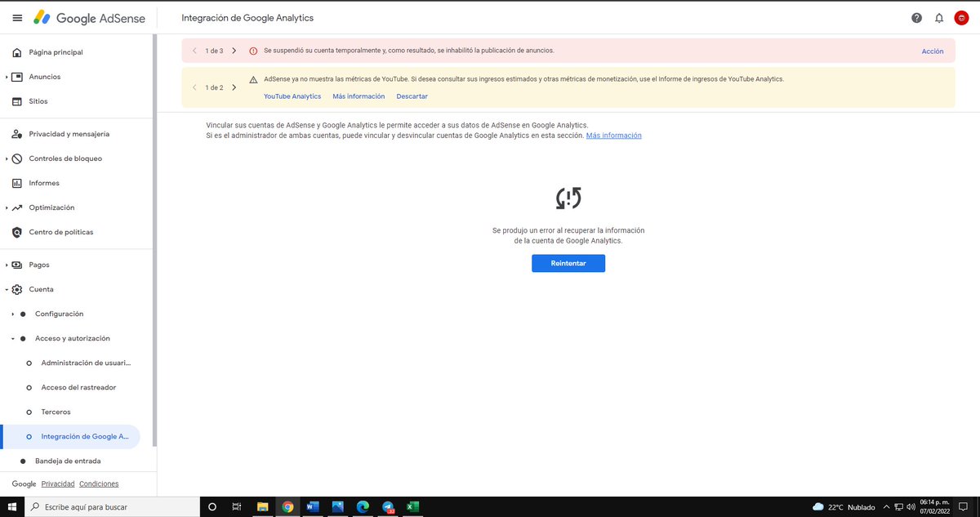The image size is (980, 517).
Task: Open the hamburger main menu
Action: [17, 18]
